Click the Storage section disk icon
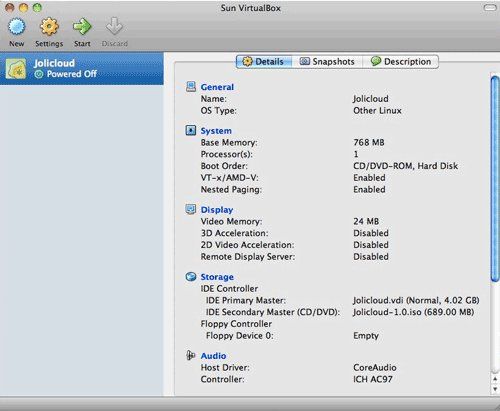 pos(191,277)
